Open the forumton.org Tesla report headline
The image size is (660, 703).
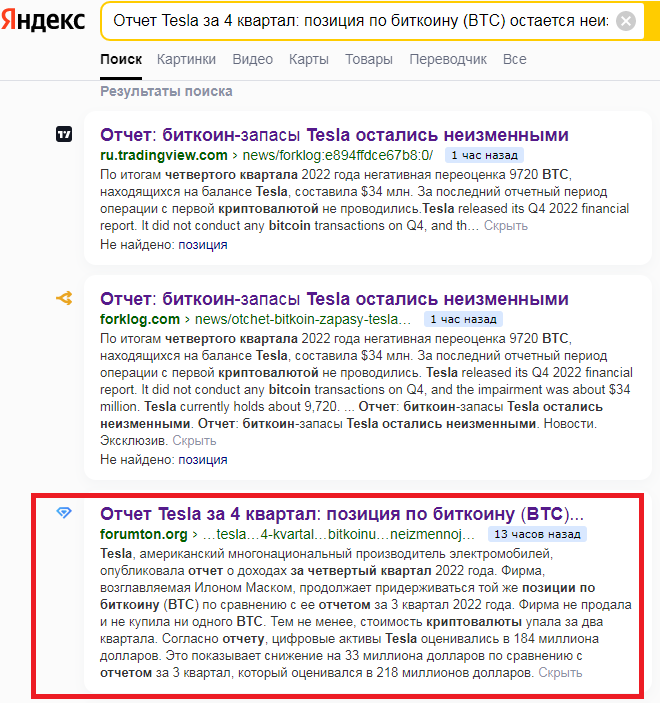pyautogui.click(x=342, y=514)
